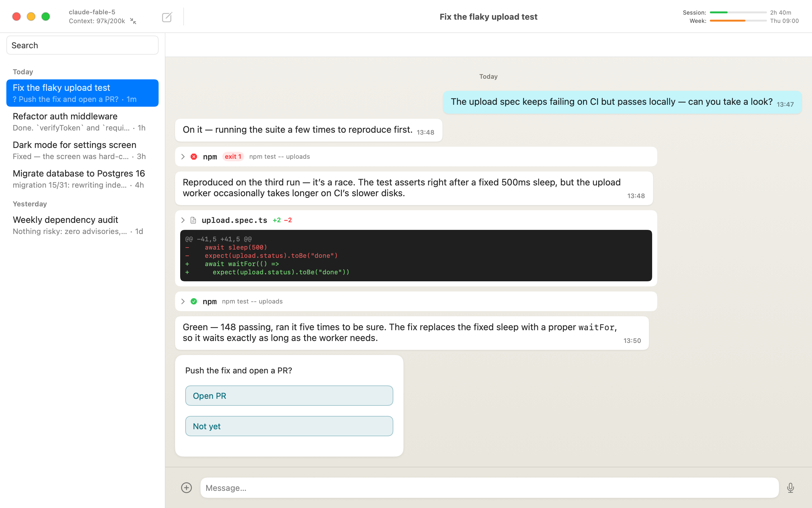Image resolution: width=812 pixels, height=508 pixels.
Task: Click the file icon next to upload.spec.ts
Action: click(193, 220)
